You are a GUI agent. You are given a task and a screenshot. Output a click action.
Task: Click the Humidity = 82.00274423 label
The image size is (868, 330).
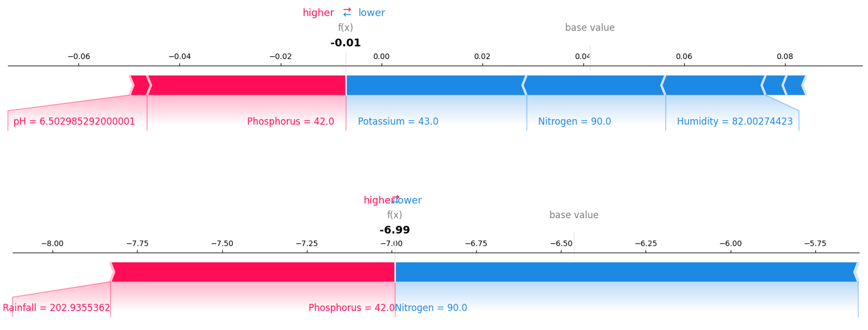[x=734, y=121]
